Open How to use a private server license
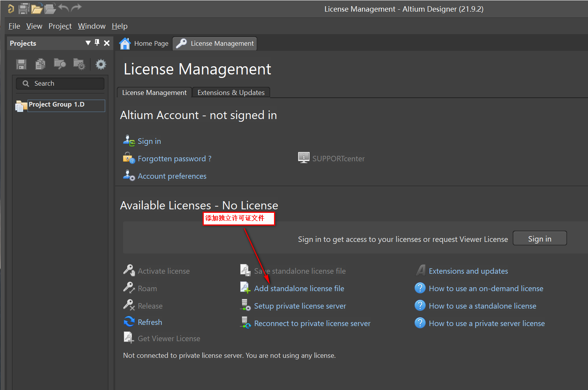Image resolution: width=588 pixels, height=390 pixels. pos(487,323)
